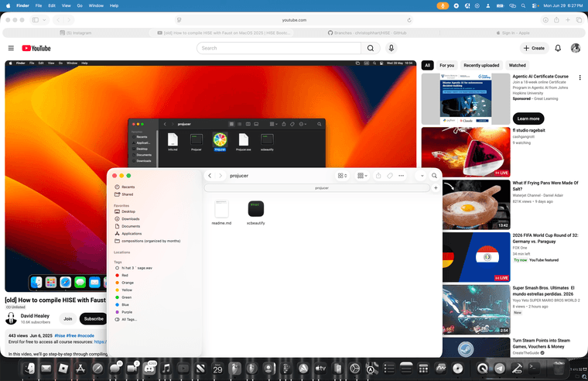
Task: Launch Discord from the Dock
Action: pyautogui.click(x=149, y=369)
